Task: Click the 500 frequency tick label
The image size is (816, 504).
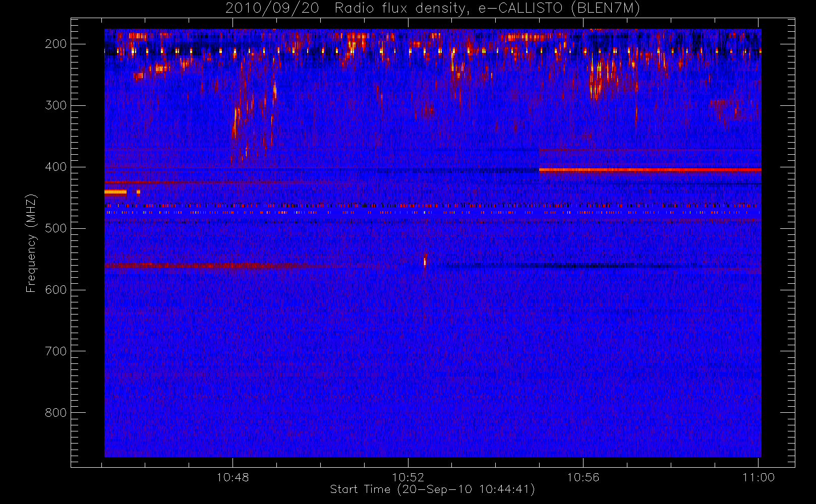Action: [x=56, y=228]
